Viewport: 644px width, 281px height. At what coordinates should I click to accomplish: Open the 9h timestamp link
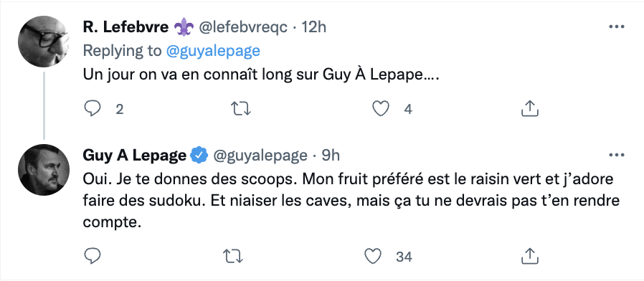[331, 156]
